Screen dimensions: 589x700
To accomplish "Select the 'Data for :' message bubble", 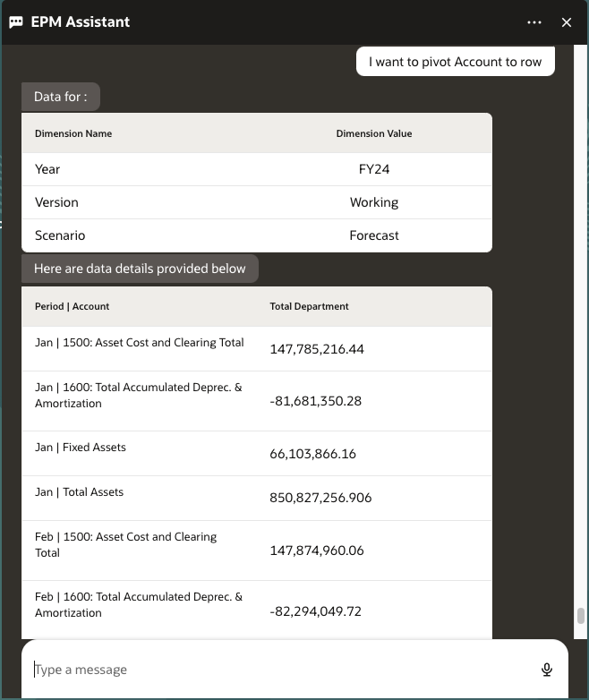I will click(60, 97).
